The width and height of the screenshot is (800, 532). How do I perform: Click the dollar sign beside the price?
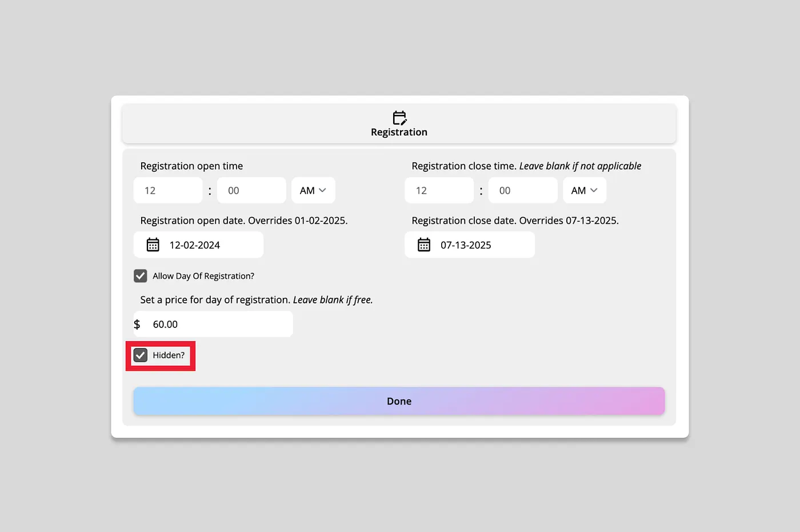click(137, 324)
